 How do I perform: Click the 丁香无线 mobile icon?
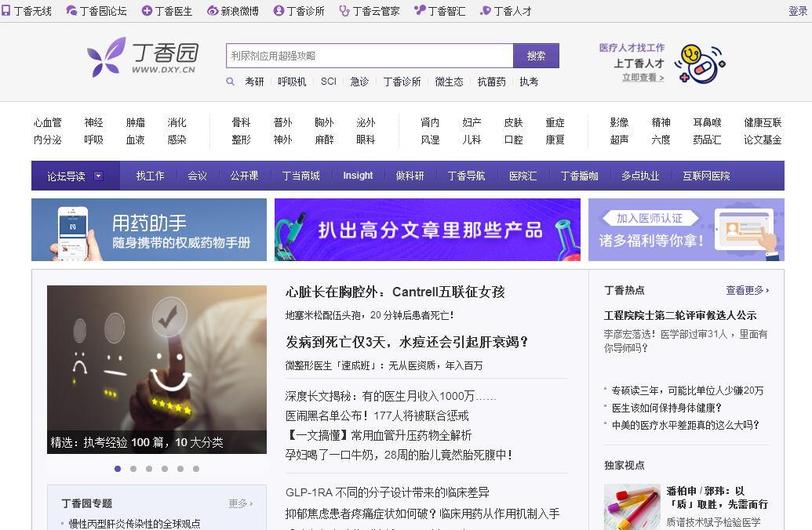[x=6, y=11]
